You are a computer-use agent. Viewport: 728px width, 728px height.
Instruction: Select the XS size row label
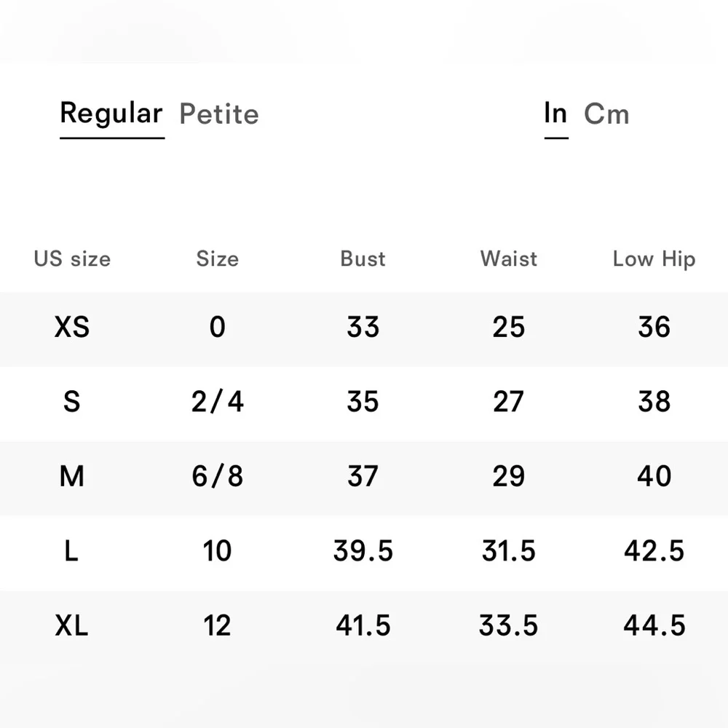72,327
